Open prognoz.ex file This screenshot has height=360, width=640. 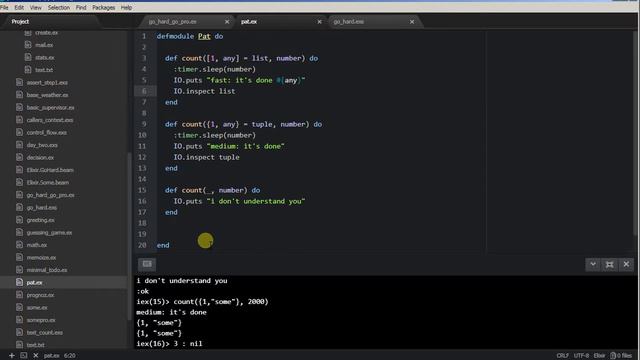tap(40, 295)
